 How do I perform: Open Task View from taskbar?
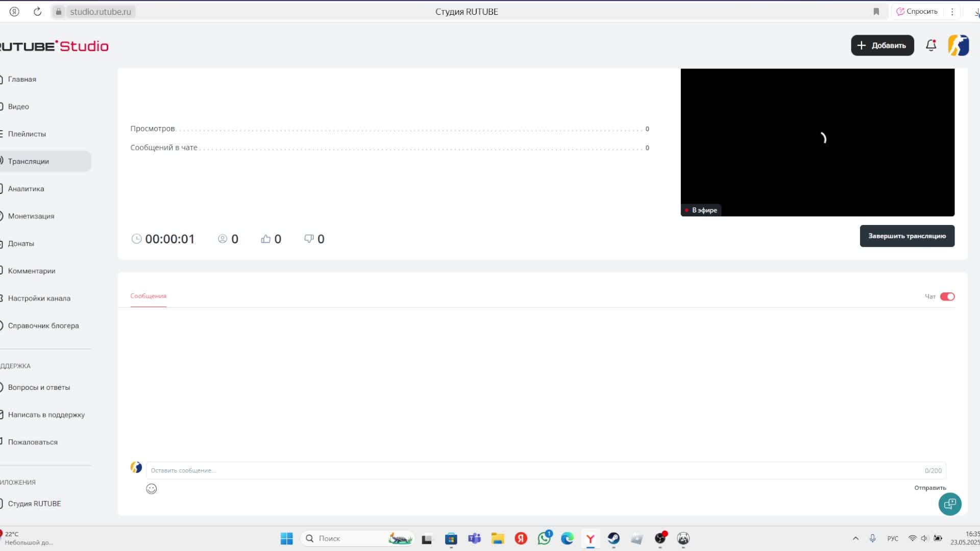[427, 539]
